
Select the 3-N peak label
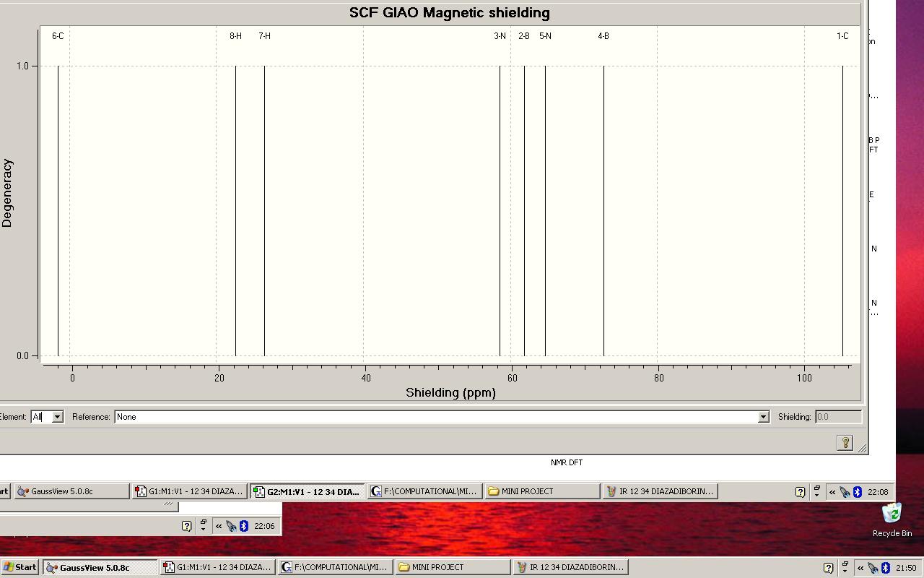click(500, 36)
